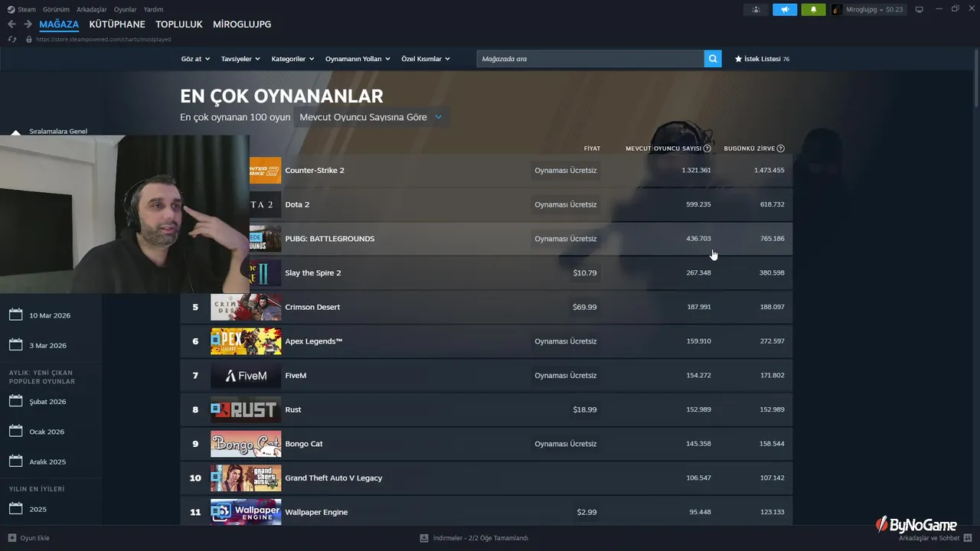Click in the Mağazada ara search field

point(590,59)
